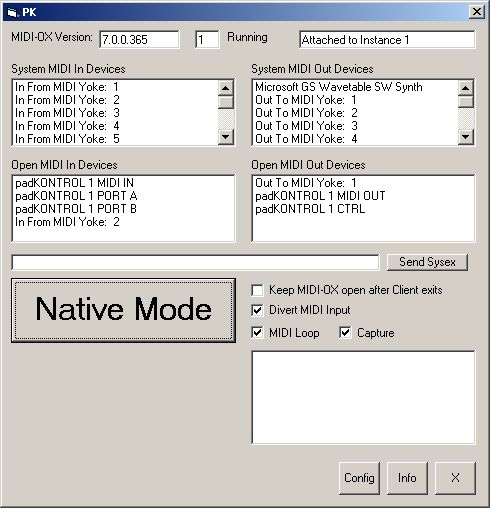The height and width of the screenshot is (508, 490).
Task: Select padKONTROL 1 CTRL output device
Action: tap(310, 209)
